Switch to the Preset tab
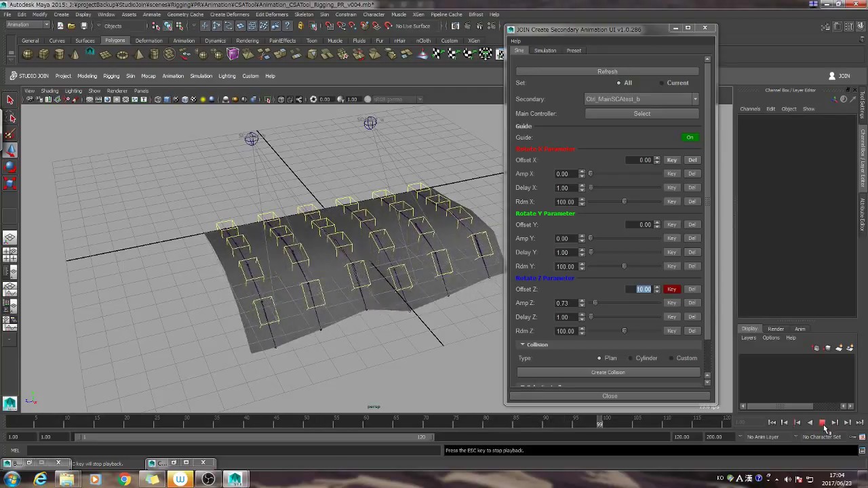 [574, 51]
